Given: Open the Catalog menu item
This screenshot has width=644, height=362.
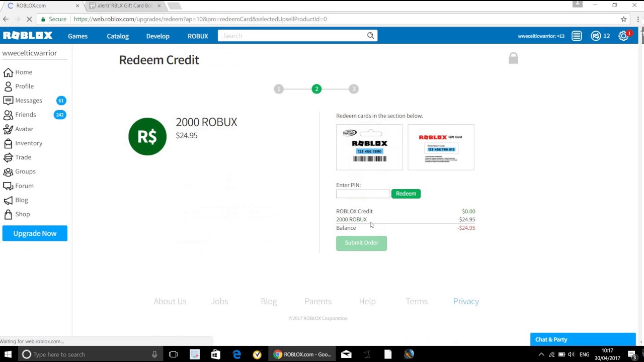Looking at the screenshot, I should click(x=118, y=36).
